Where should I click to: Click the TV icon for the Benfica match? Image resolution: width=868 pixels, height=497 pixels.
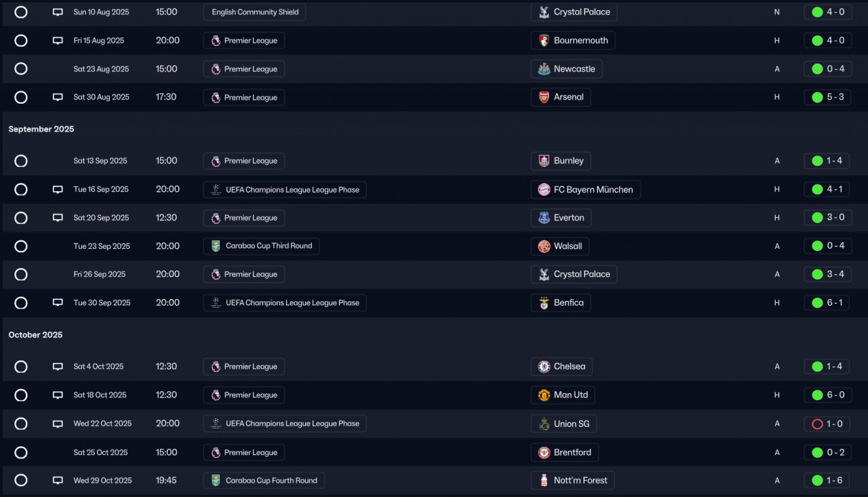(58, 303)
